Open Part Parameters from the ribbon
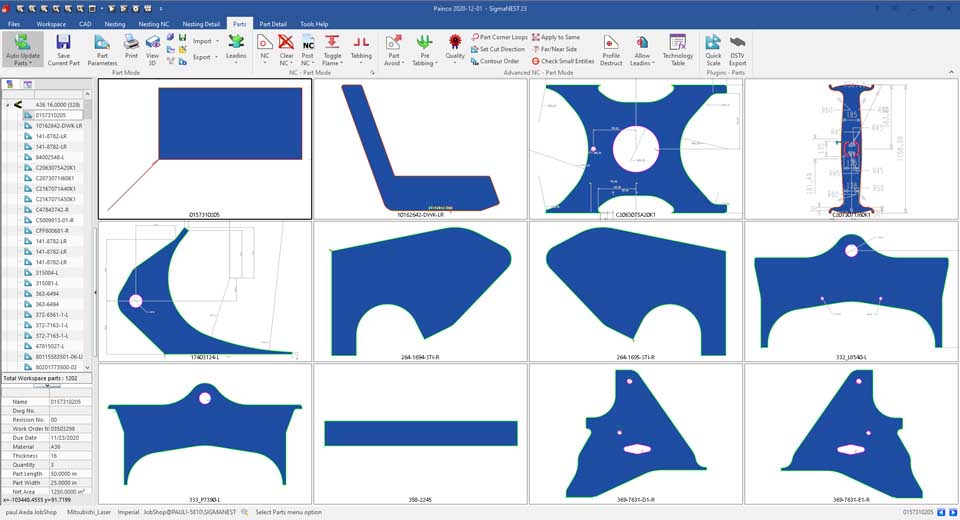The height and width of the screenshot is (520, 960). click(102, 49)
